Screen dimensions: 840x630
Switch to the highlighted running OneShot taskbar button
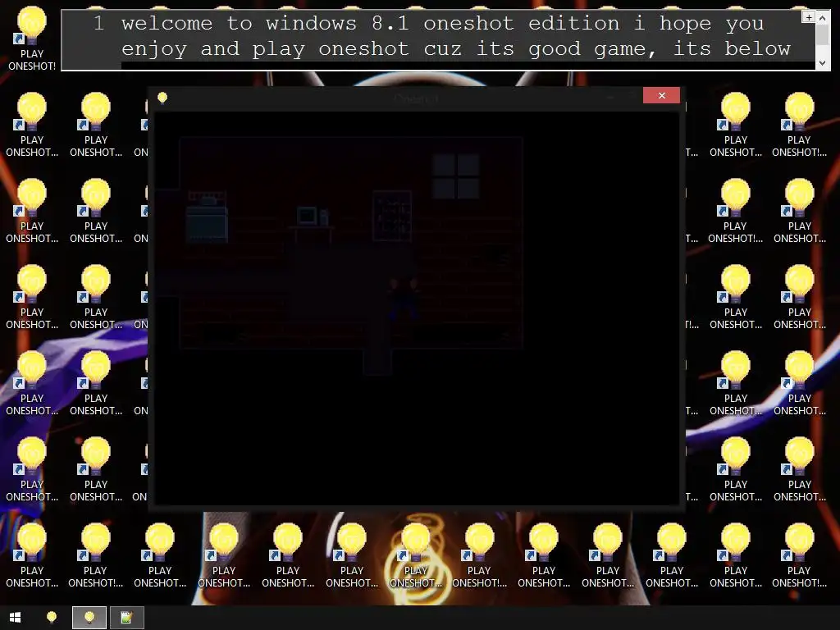pyautogui.click(x=89, y=618)
